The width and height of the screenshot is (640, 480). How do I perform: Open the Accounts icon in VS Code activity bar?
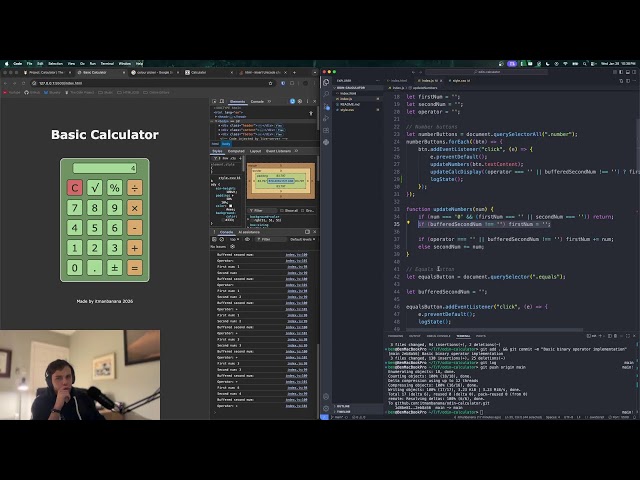tap(326, 397)
